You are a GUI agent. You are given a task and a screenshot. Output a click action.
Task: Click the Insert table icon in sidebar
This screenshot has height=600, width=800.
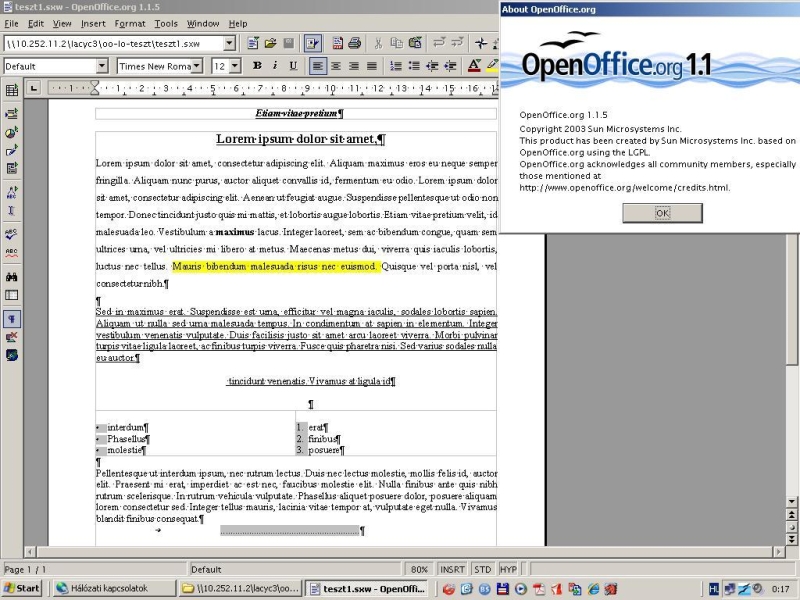(x=12, y=90)
